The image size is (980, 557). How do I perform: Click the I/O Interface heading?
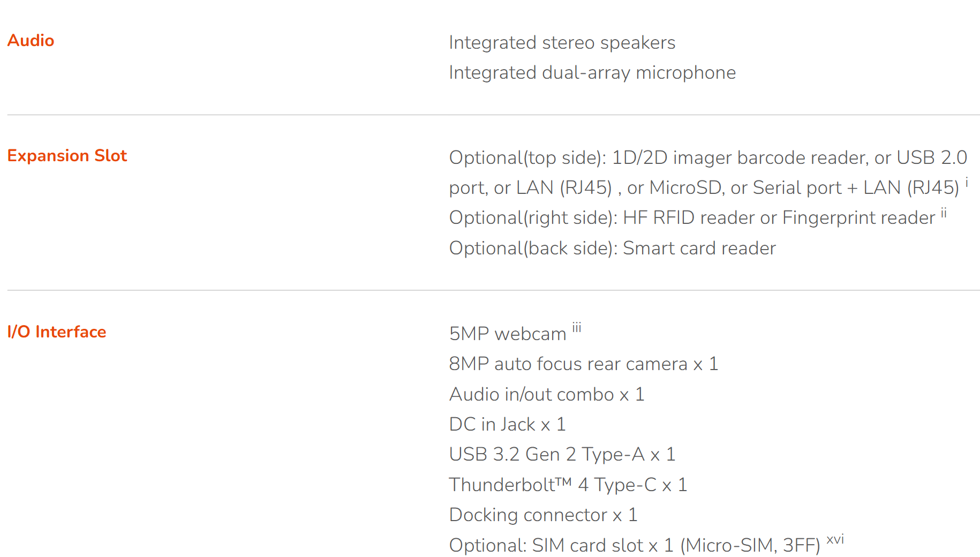tap(57, 332)
